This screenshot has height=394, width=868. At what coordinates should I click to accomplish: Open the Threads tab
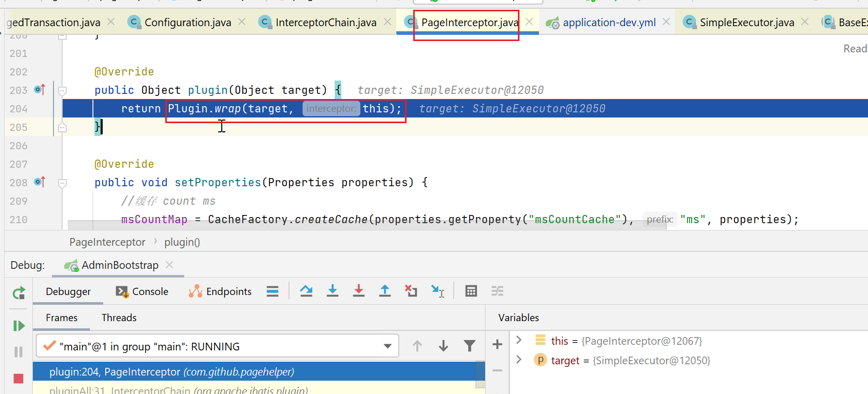coord(119,318)
